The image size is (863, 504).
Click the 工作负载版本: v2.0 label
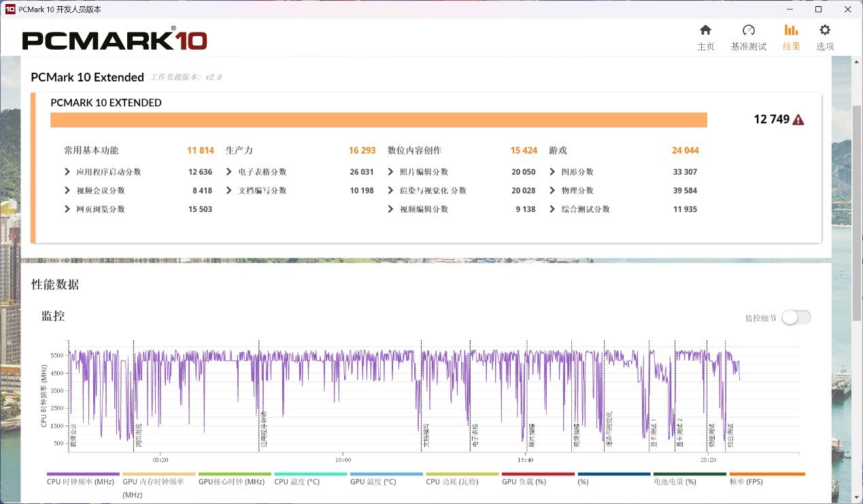(186, 78)
